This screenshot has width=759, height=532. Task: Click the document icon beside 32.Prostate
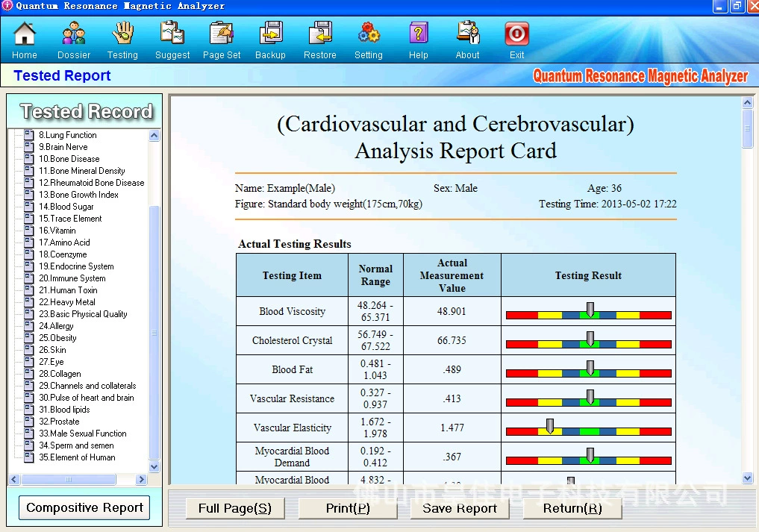pyautogui.click(x=29, y=421)
